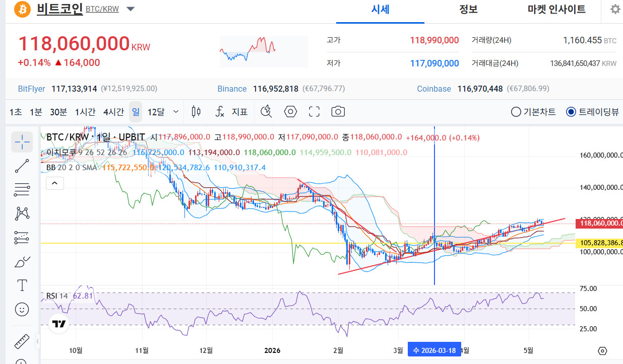Open the Fibonacci retracement tool
Image resolution: width=623 pixels, height=364 pixels.
point(22,190)
